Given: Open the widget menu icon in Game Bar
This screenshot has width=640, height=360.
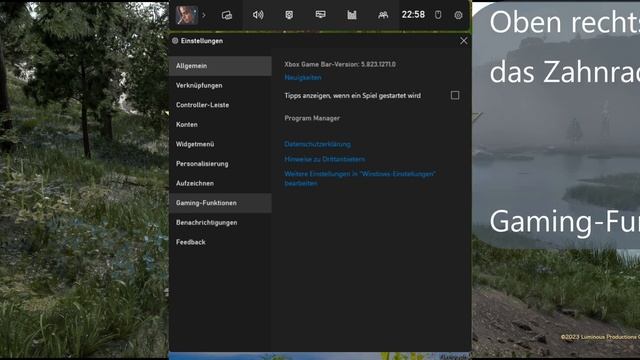Looking at the screenshot, I should click(227, 15).
